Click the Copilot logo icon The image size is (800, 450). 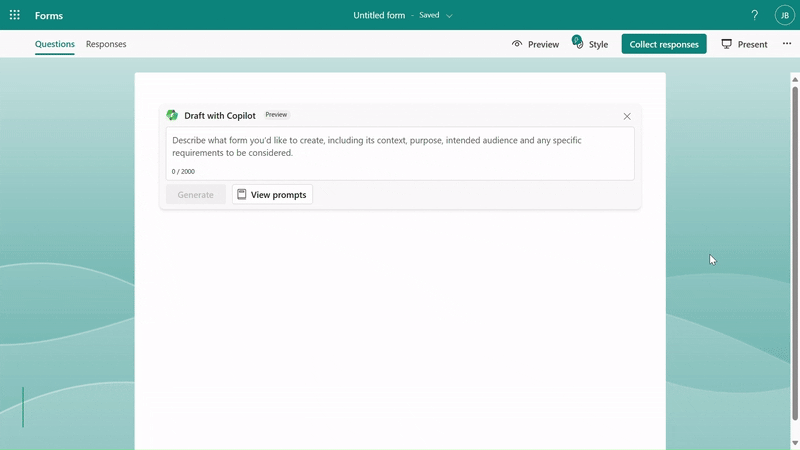[172, 115]
